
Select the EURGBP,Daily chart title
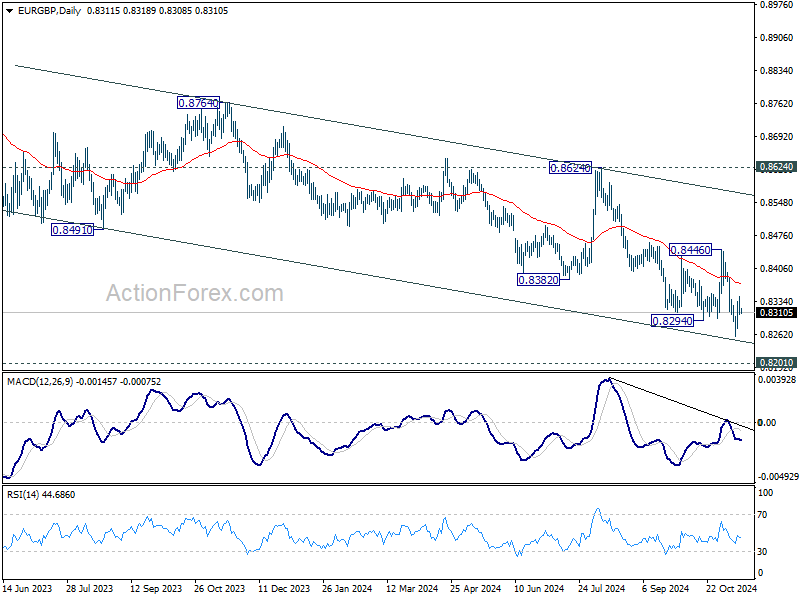click(x=49, y=11)
